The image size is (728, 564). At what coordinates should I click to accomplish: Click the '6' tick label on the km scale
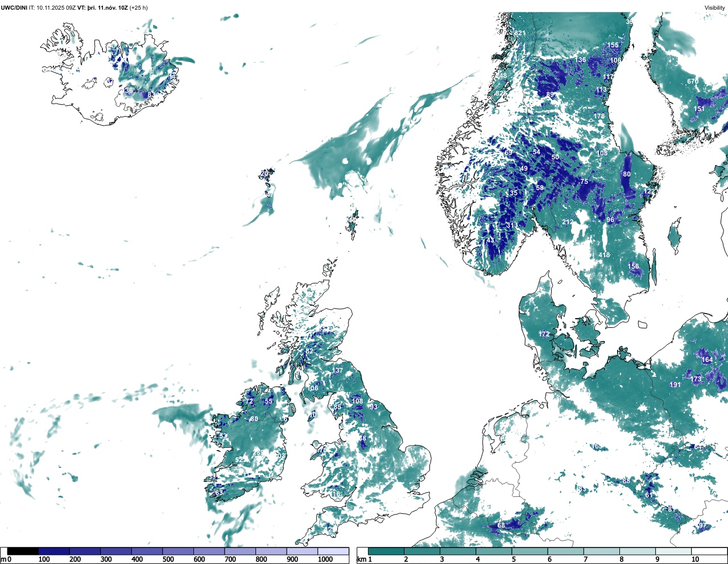pyautogui.click(x=549, y=559)
